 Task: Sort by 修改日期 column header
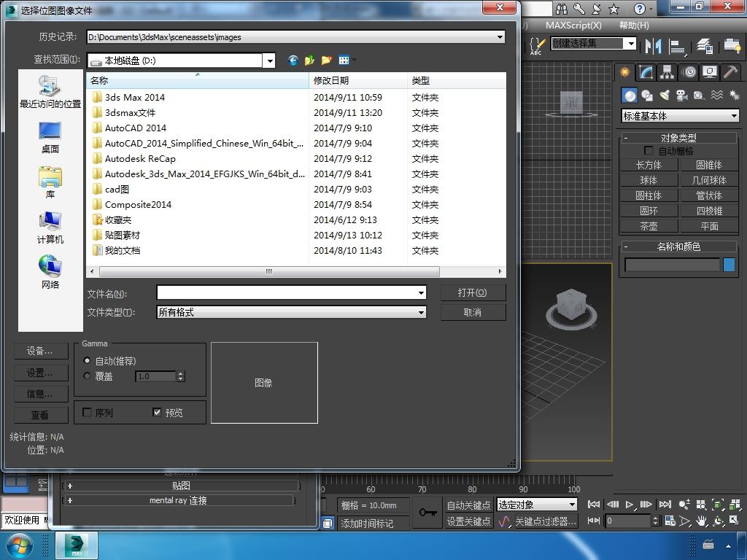[x=358, y=80]
